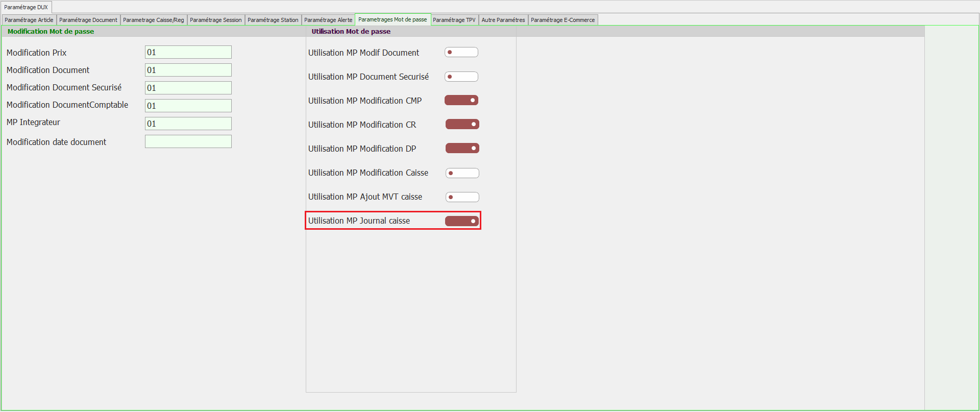Open Parametrage Caisse/Reg tab
The image size is (980, 412).
pyautogui.click(x=154, y=20)
